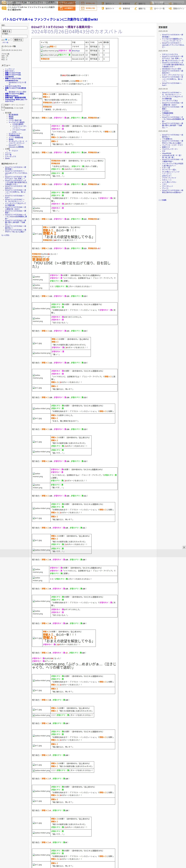
Task: Open カオスバトルロイヤル in right 更新履歴 list
Action: (x=170, y=54)
